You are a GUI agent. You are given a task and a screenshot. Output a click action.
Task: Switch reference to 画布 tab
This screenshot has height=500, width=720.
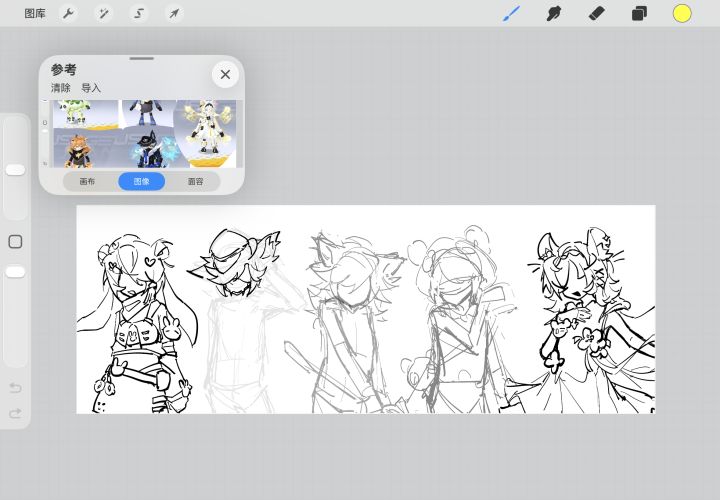point(87,181)
